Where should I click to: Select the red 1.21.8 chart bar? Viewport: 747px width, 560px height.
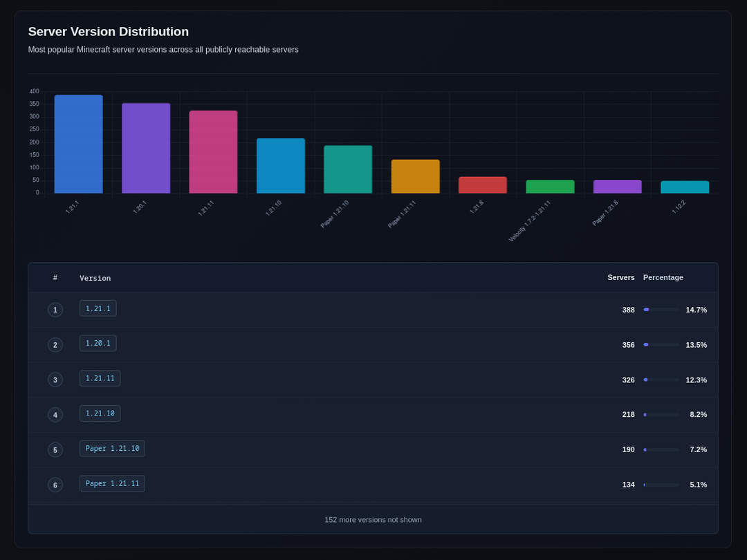[x=483, y=185]
